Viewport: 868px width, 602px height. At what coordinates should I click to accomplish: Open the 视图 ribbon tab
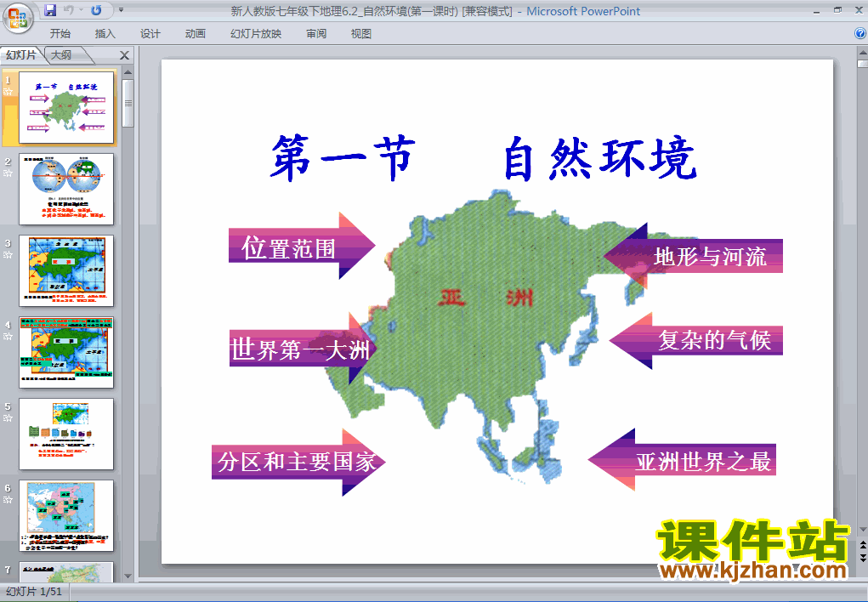coord(361,34)
